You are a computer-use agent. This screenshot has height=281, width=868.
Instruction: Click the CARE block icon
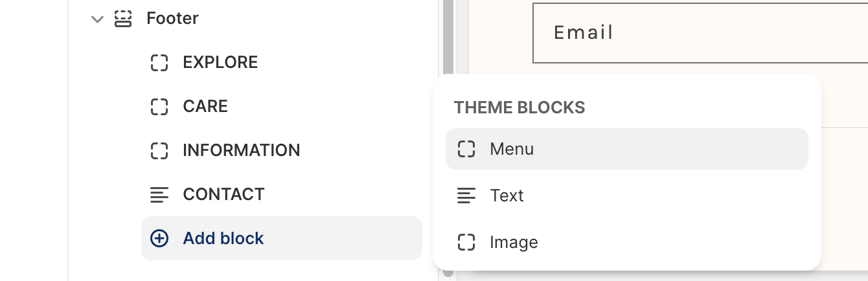coord(159,107)
